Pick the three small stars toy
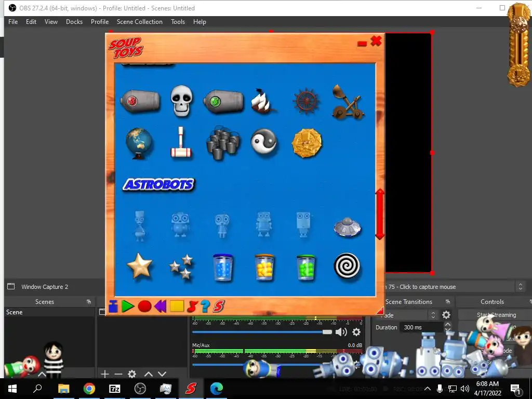The image size is (532, 399). point(181,267)
